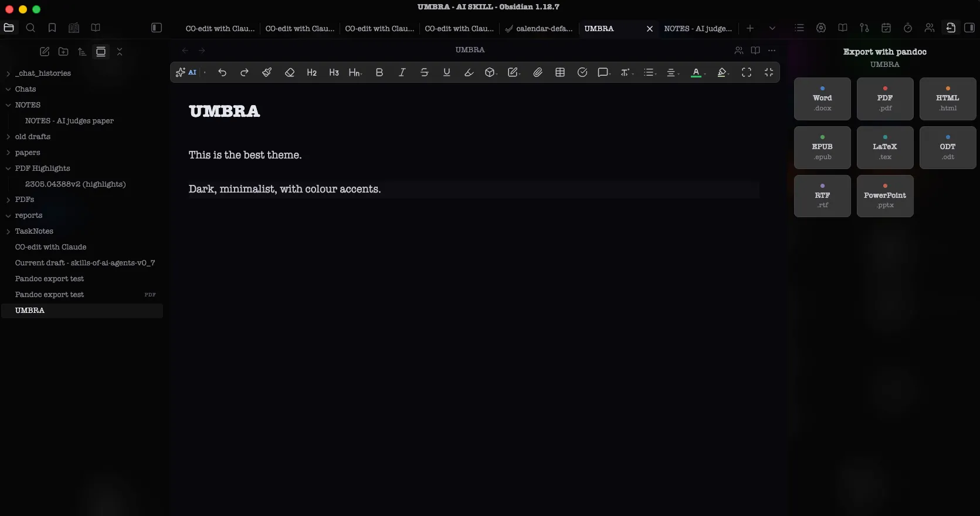Navigate back with the left arrow

click(185, 50)
